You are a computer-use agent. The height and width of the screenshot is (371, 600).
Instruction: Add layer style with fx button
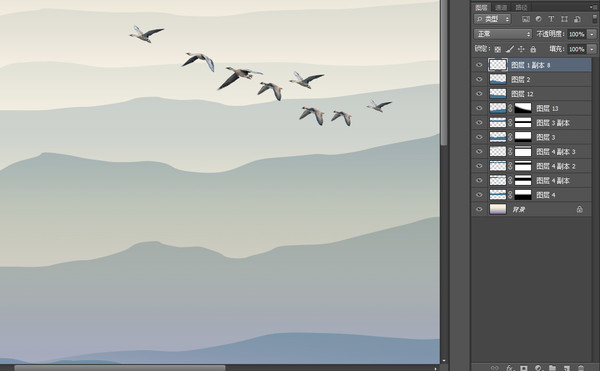[510, 368]
